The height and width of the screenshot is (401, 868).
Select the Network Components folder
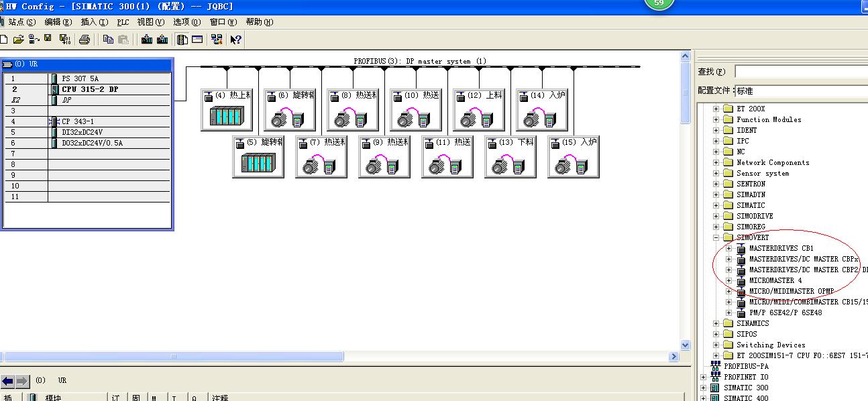click(x=773, y=162)
